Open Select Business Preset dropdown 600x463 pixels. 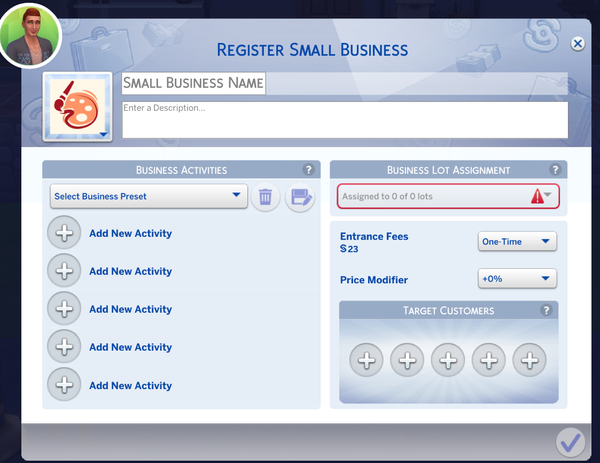[148, 196]
